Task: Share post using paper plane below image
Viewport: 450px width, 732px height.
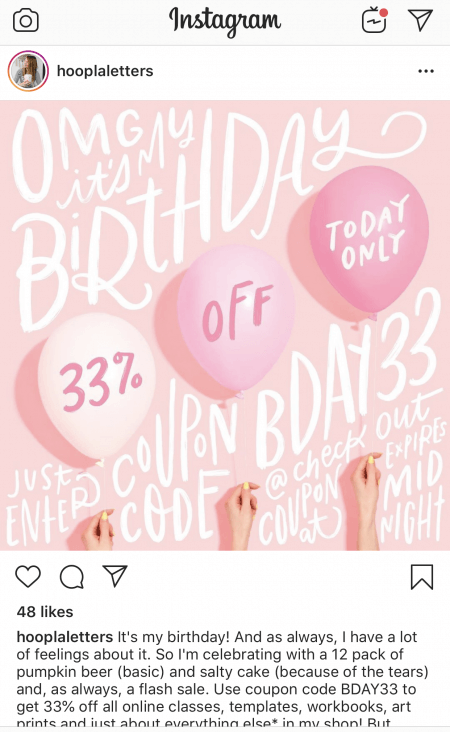Action: point(115,576)
